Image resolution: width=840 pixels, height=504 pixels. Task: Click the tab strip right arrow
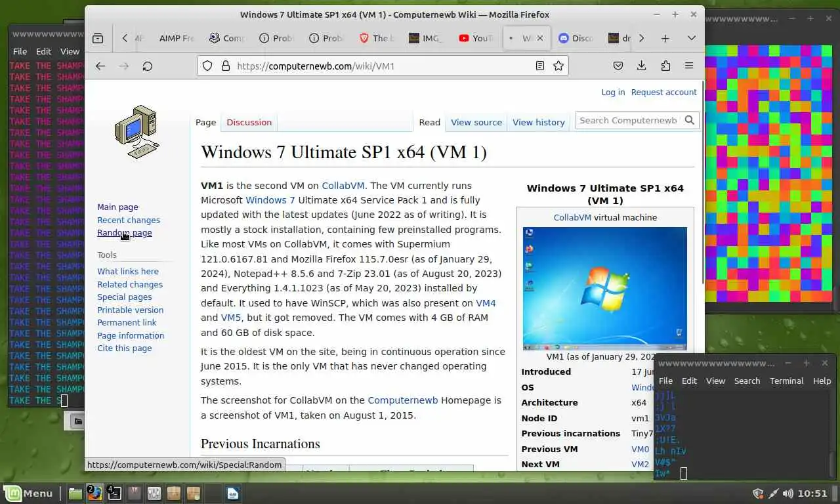pyautogui.click(x=641, y=38)
